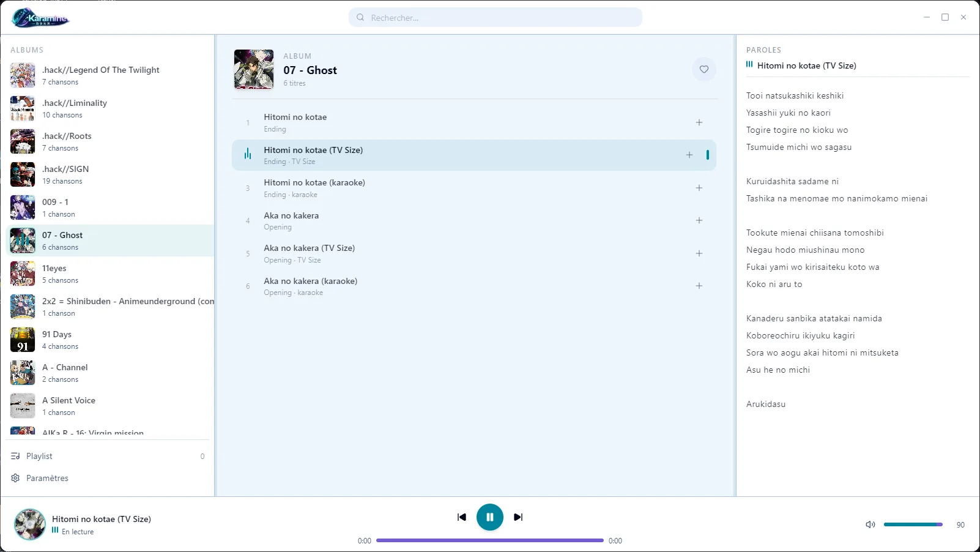Click the now-playing title in player bar

tap(102, 519)
